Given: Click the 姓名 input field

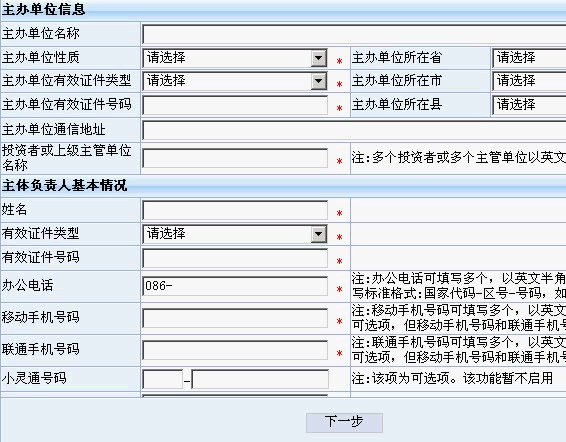Looking at the screenshot, I should 235,210.
